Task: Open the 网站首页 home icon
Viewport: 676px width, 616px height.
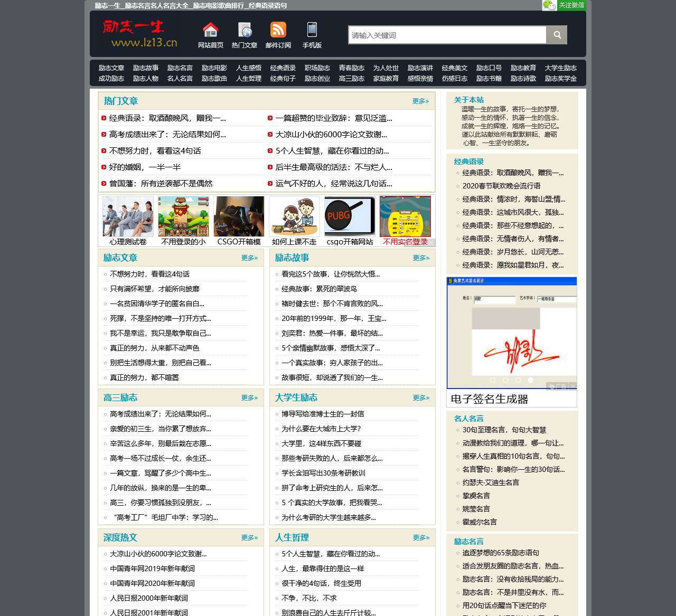Action: pos(211,30)
